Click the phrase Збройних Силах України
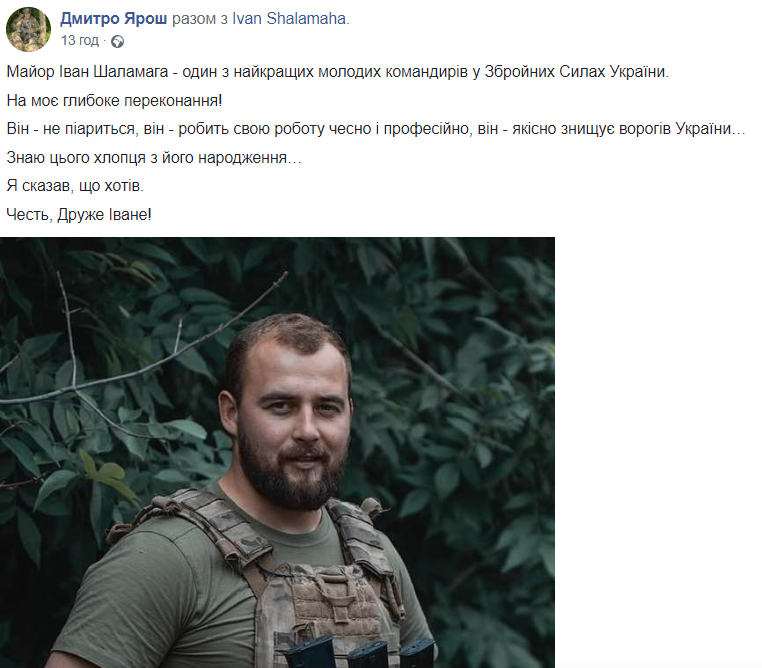The image size is (762, 668). [x=576, y=72]
